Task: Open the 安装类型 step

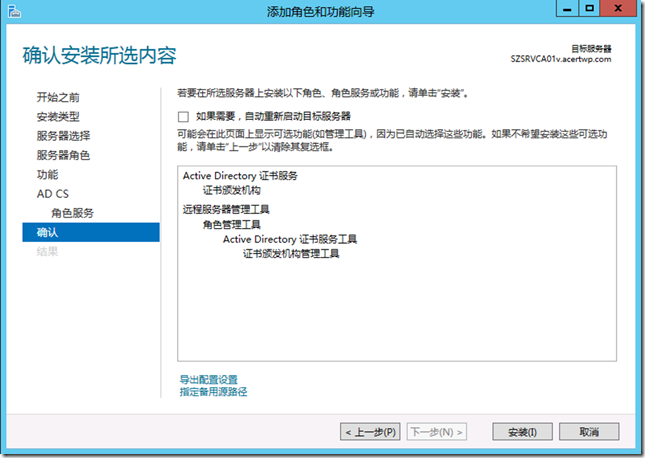Action: (x=58, y=117)
